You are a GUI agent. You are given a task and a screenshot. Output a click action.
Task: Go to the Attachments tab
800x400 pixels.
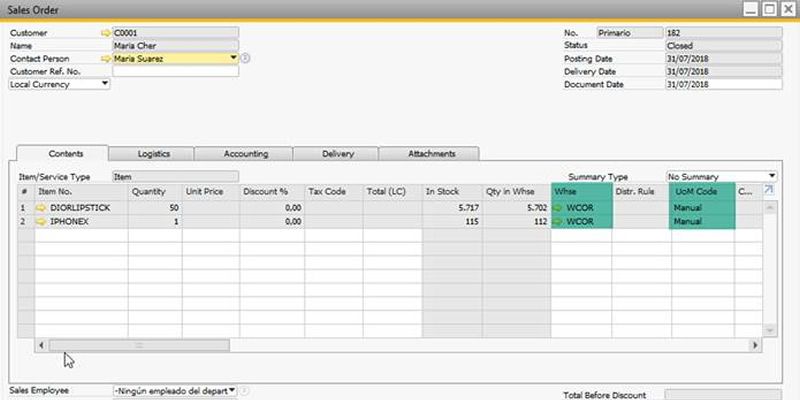point(431,154)
